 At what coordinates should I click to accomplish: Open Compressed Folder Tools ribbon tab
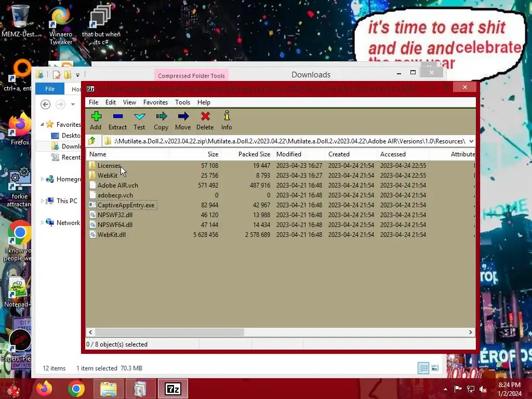pyautogui.click(x=191, y=76)
